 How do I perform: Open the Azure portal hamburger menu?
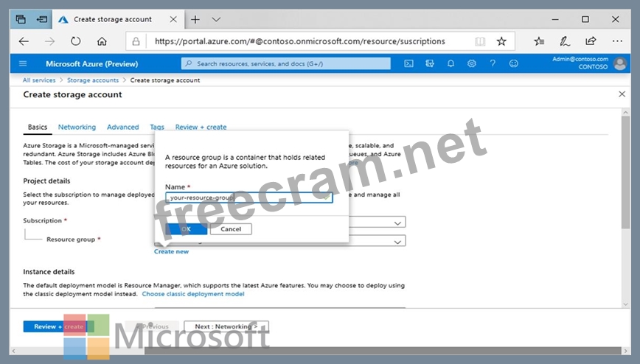point(23,63)
